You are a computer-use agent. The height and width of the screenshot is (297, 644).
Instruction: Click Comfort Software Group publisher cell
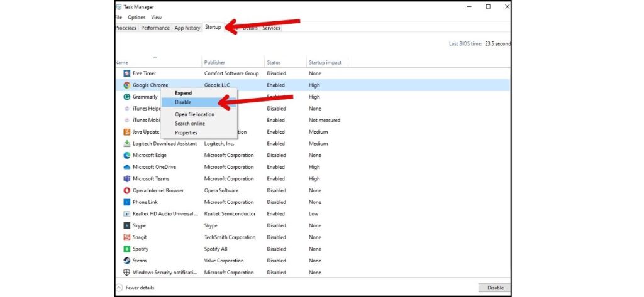[231, 73]
